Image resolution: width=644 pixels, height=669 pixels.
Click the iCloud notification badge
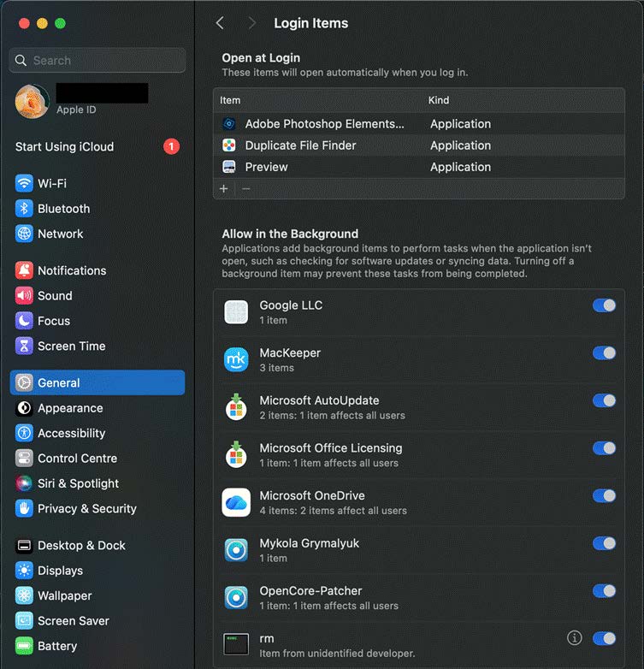[171, 146]
